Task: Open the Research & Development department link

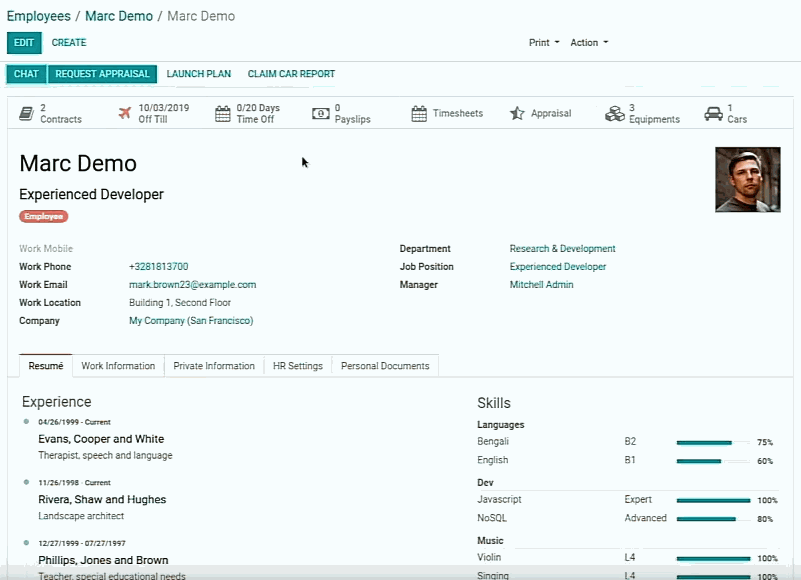Action: pyautogui.click(x=562, y=248)
